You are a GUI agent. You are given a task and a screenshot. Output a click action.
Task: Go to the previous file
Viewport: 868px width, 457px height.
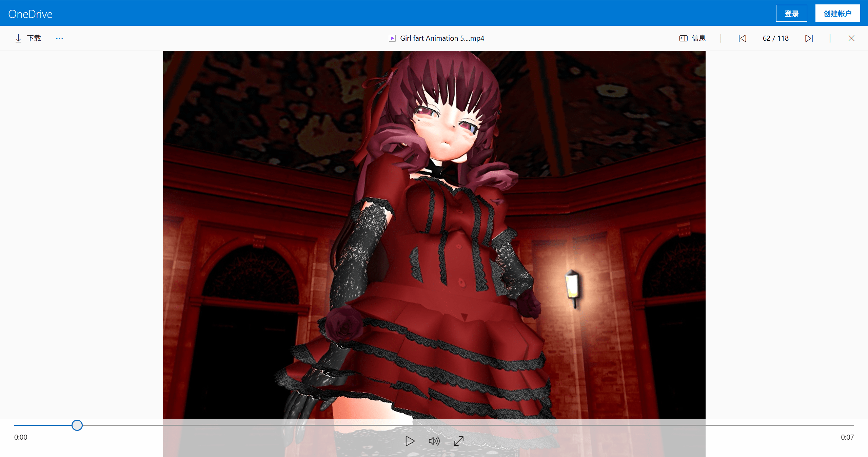click(x=742, y=38)
